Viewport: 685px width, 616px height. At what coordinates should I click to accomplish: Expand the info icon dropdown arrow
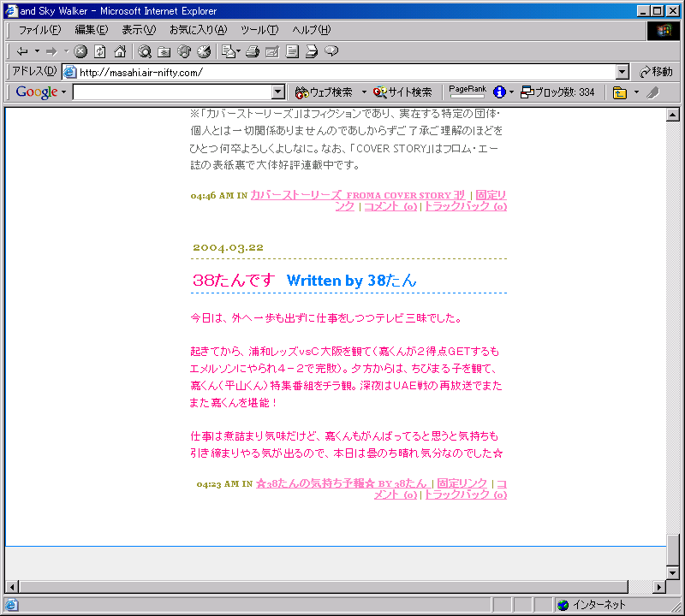[x=511, y=92]
